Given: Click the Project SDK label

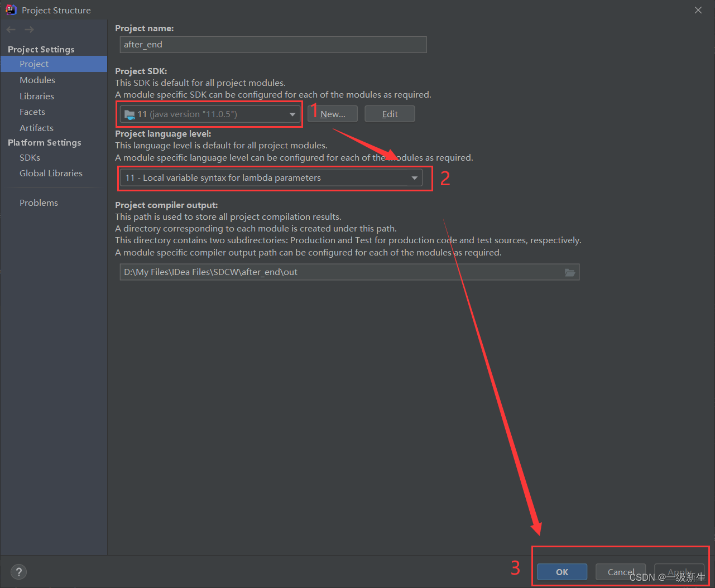Looking at the screenshot, I should (141, 71).
